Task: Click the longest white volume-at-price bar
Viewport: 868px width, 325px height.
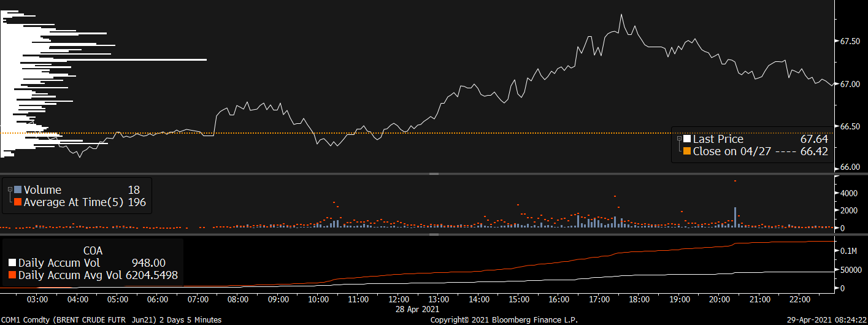Action: point(103,59)
